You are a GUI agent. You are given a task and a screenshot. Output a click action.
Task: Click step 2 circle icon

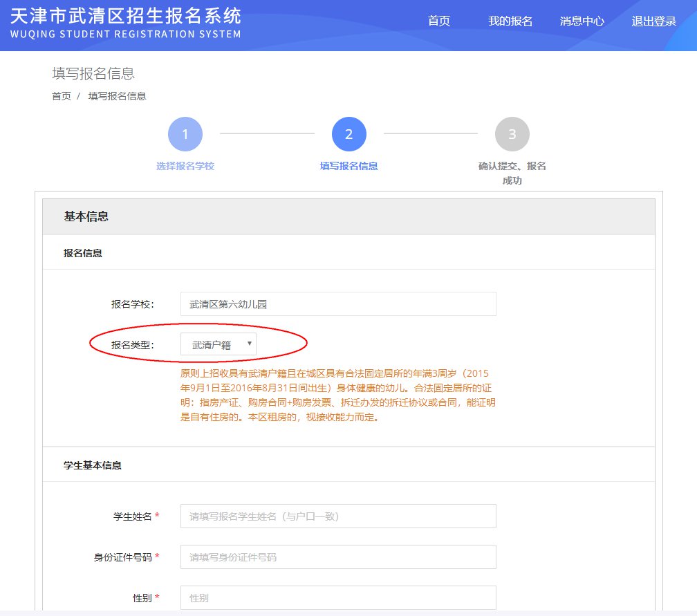tap(348, 134)
